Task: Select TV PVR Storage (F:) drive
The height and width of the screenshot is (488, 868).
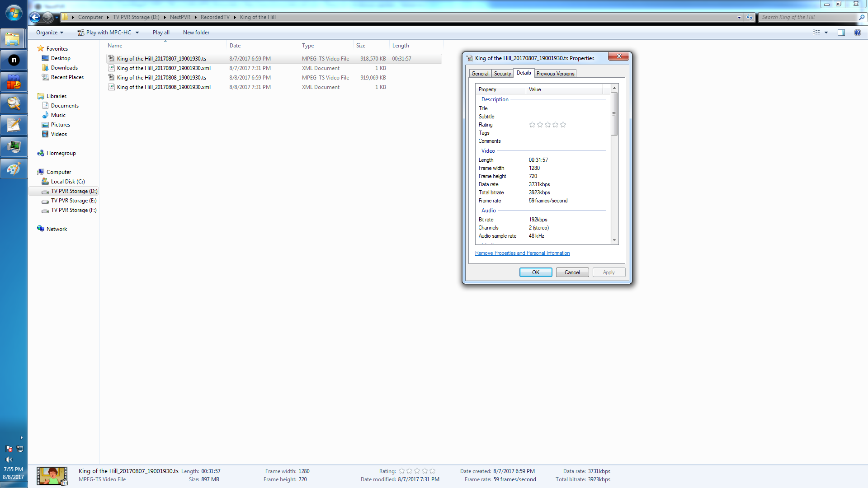Action: [x=73, y=210]
